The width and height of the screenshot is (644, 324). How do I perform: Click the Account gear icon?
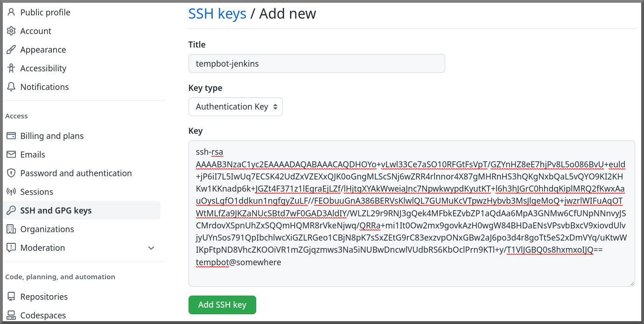pyautogui.click(x=11, y=31)
